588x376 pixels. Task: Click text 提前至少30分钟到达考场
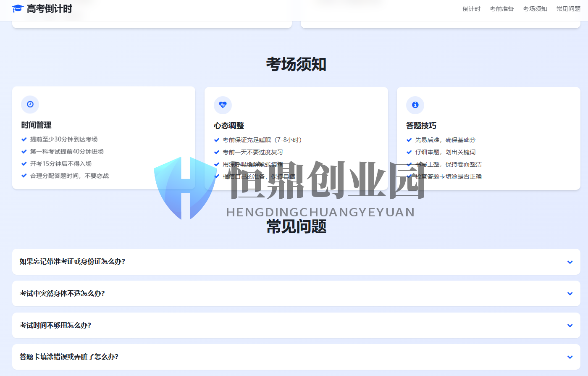[64, 139]
